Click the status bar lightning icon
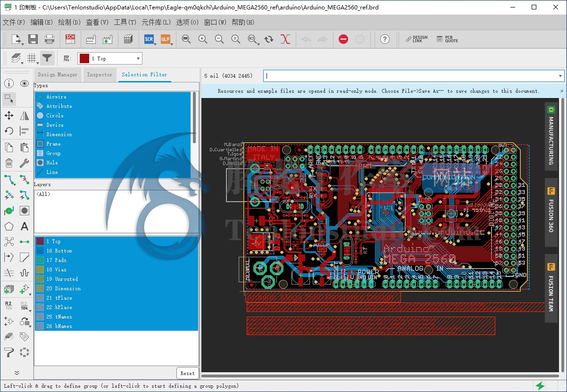 point(540,386)
